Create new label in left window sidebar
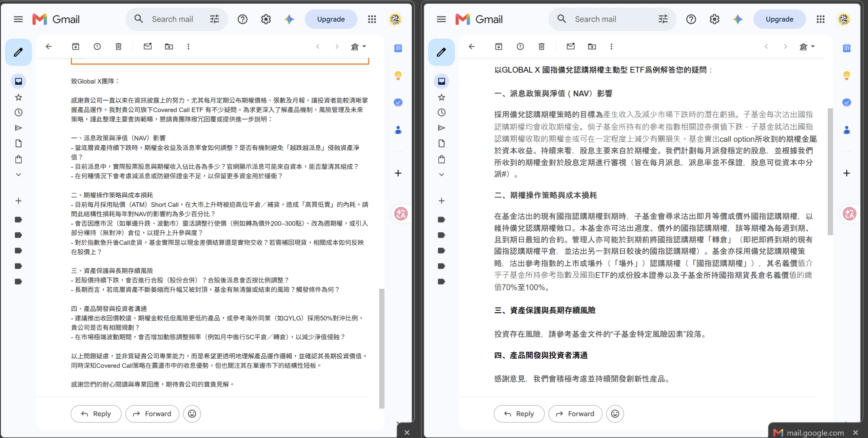868x438 pixels. (x=18, y=201)
